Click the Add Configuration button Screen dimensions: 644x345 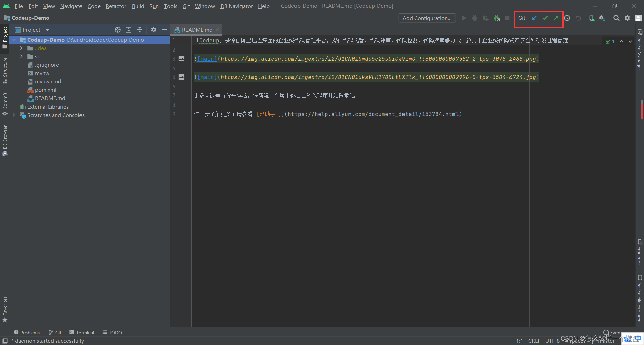427,18
